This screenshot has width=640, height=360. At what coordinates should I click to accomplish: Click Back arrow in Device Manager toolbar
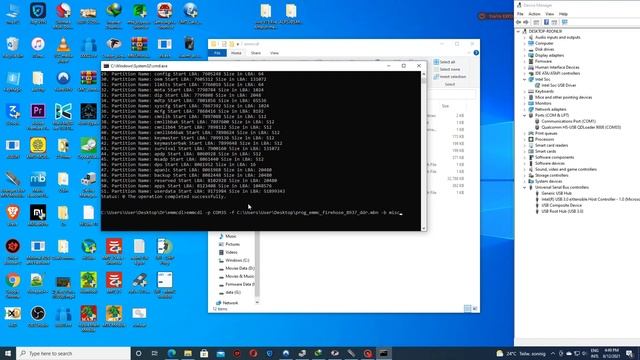coord(518,22)
